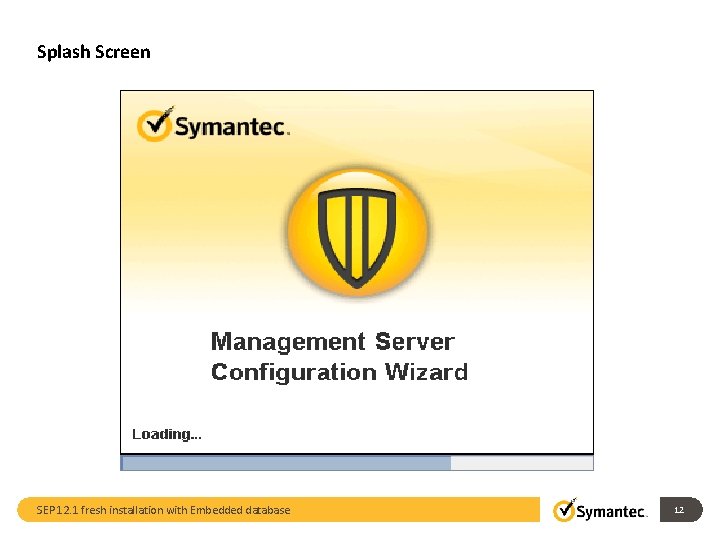Click "Management Server Configuration Wizard" title

click(x=339, y=357)
